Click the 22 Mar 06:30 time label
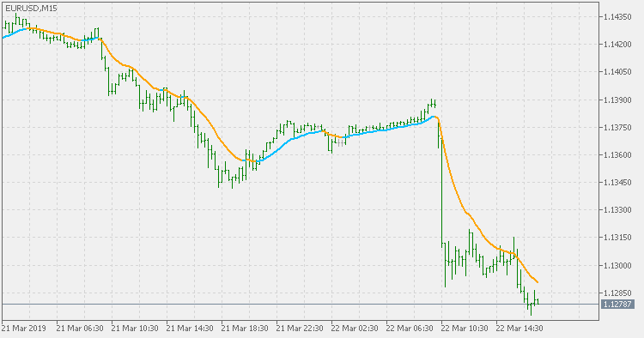The height and width of the screenshot is (338, 644). tap(410, 329)
